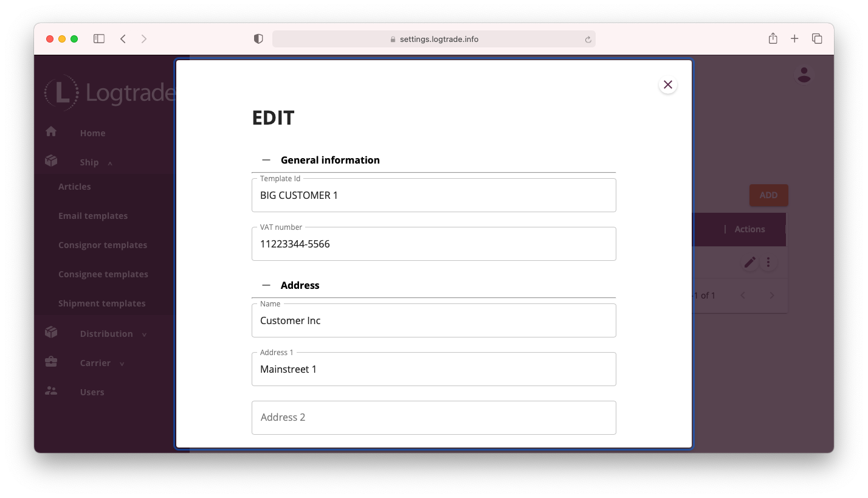
Task: Click the Template Id input field
Action: (x=433, y=195)
